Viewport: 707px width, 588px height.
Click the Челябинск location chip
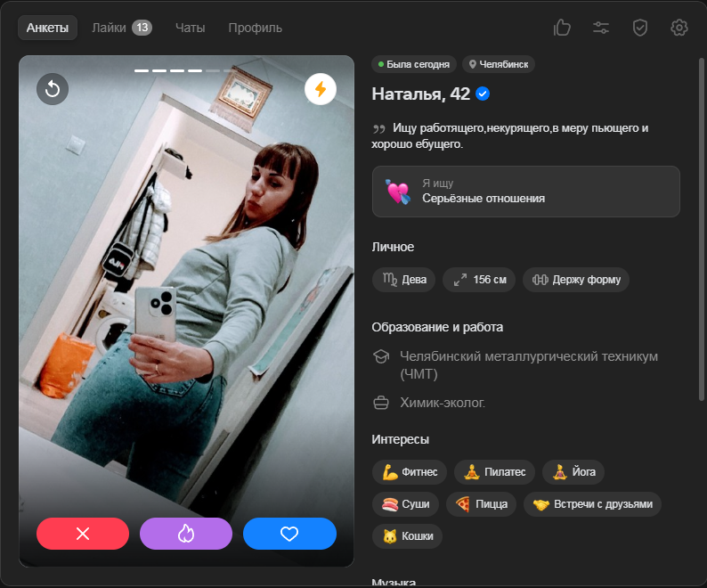point(499,64)
